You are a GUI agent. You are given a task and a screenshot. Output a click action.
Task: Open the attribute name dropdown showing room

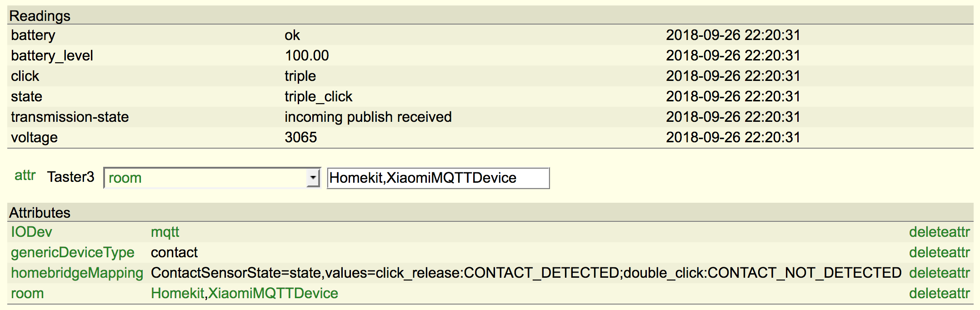pos(207,178)
